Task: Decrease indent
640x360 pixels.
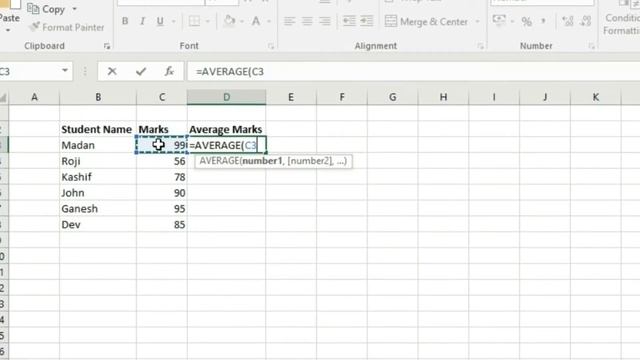Action: 349,21
